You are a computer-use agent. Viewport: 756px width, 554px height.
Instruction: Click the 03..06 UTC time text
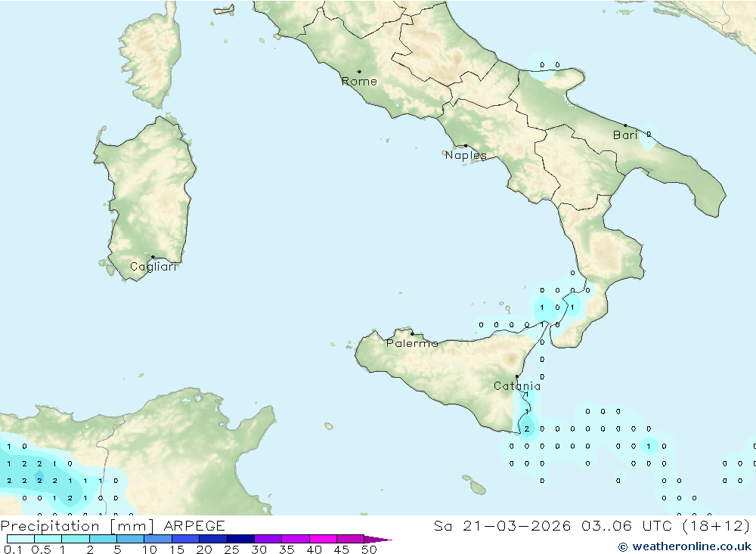(626, 525)
